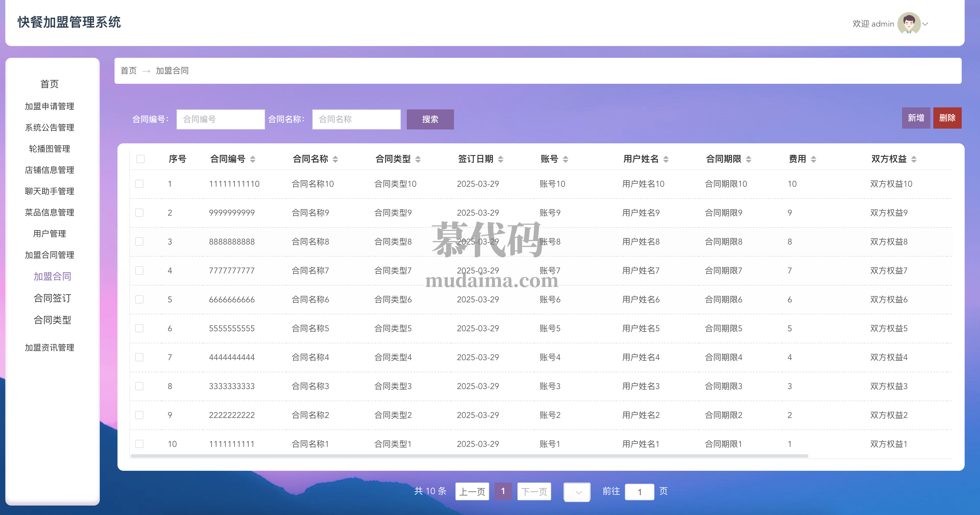Collapse the 加盟合同管理 sidebar menu
The height and width of the screenshot is (515, 980).
click(x=50, y=255)
